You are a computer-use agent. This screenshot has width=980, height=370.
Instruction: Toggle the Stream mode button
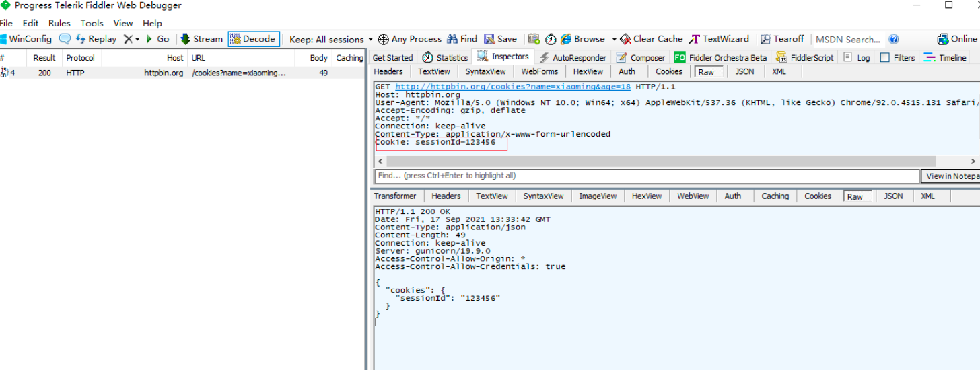[201, 39]
